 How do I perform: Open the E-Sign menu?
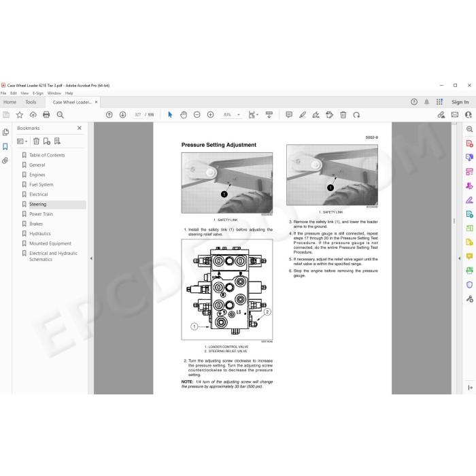[38, 93]
